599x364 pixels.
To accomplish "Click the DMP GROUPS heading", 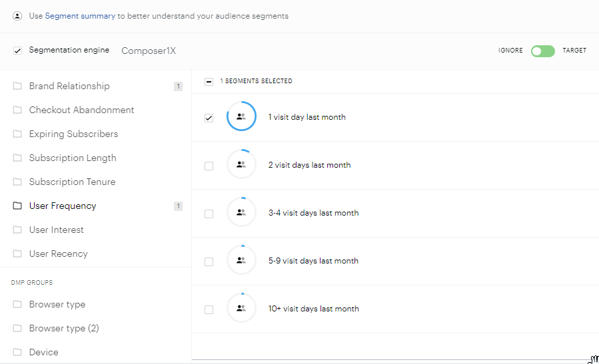I will click(x=32, y=283).
